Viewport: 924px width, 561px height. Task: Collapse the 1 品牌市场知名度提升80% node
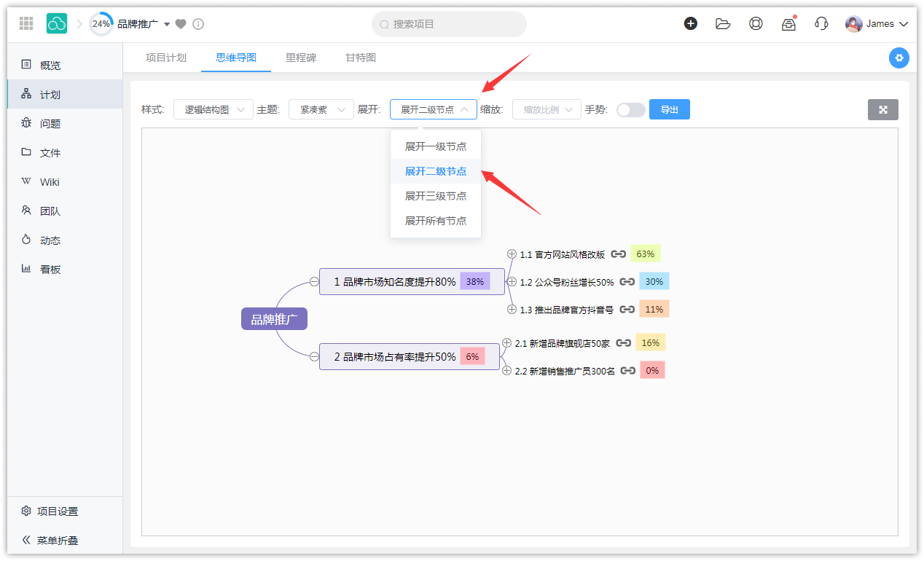coord(313,282)
